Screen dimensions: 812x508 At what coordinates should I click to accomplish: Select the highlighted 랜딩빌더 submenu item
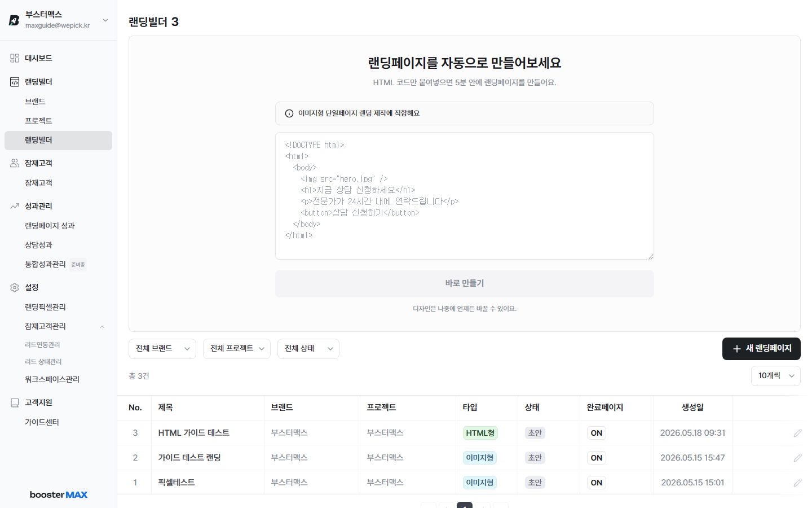click(x=58, y=141)
